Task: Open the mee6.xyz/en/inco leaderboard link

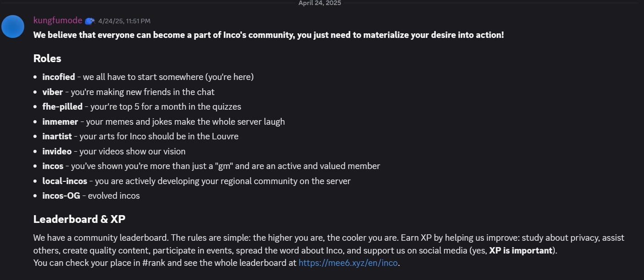Action: coord(348,263)
